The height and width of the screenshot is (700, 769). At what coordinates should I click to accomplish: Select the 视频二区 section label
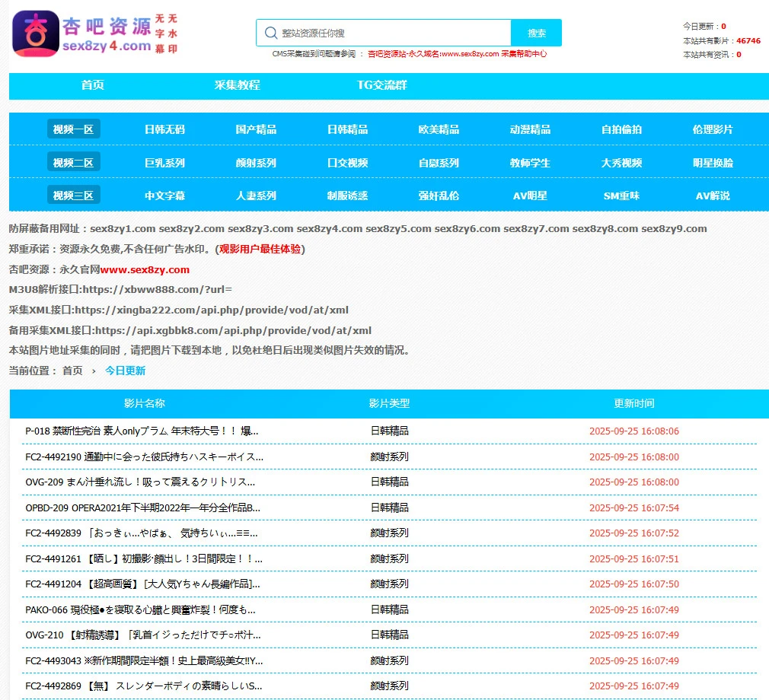click(73, 163)
